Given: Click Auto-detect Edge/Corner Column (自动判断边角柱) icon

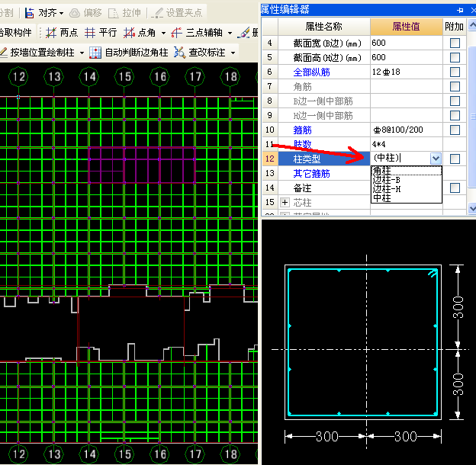Looking at the screenshot, I should [95, 53].
